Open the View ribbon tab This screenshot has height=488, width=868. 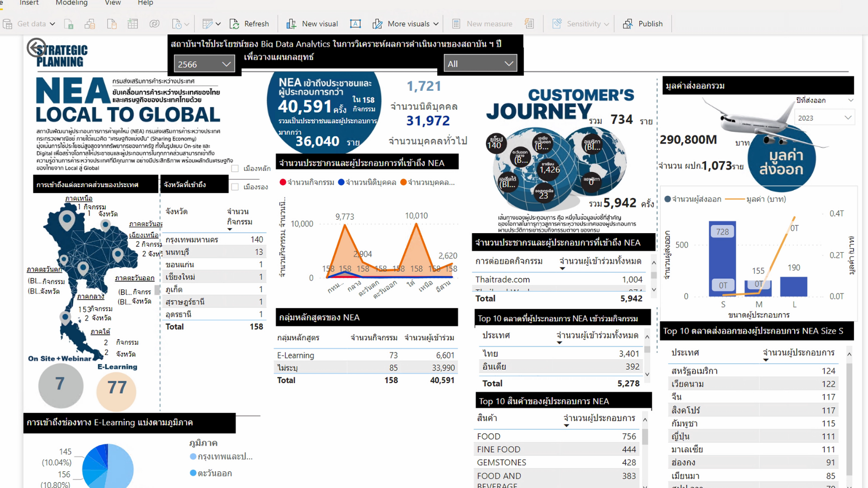pyautogui.click(x=113, y=3)
